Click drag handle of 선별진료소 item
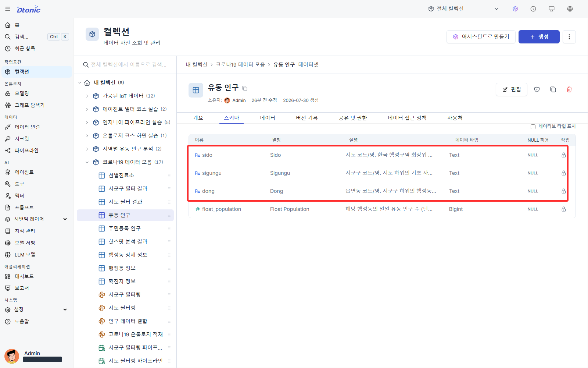The width and height of the screenshot is (588, 368). click(169, 176)
